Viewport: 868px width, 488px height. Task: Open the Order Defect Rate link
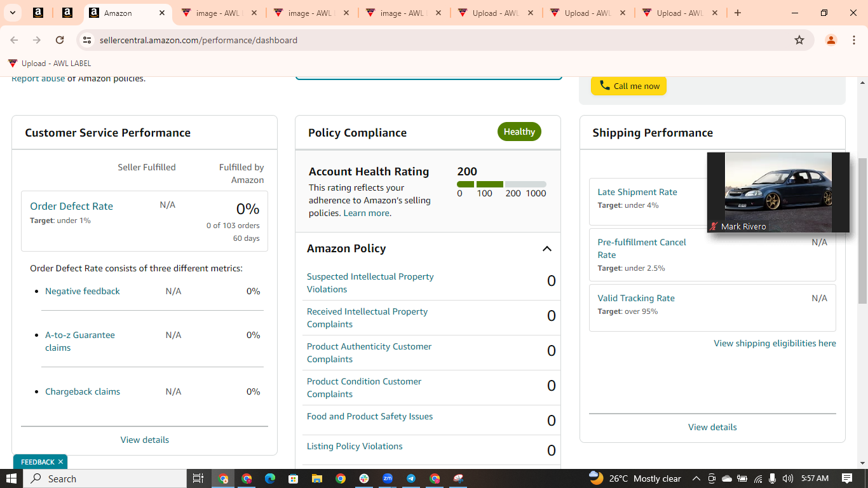coord(71,206)
